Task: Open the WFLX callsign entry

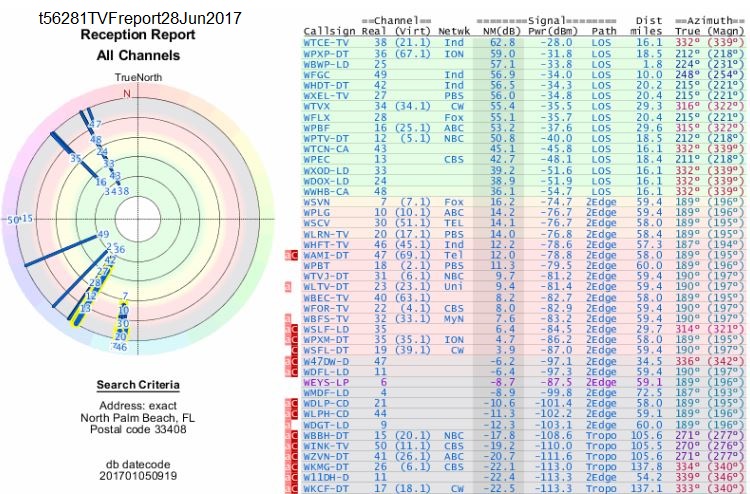Action: tap(319, 117)
